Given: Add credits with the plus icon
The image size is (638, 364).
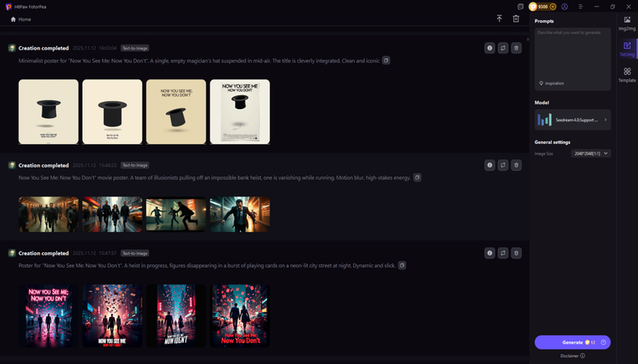Looking at the screenshot, I should point(552,6).
